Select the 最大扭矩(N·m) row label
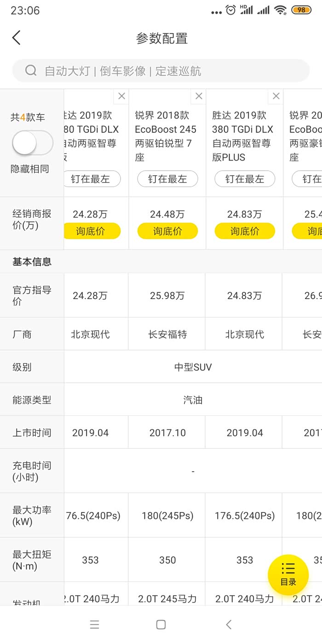 click(x=32, y=560)
